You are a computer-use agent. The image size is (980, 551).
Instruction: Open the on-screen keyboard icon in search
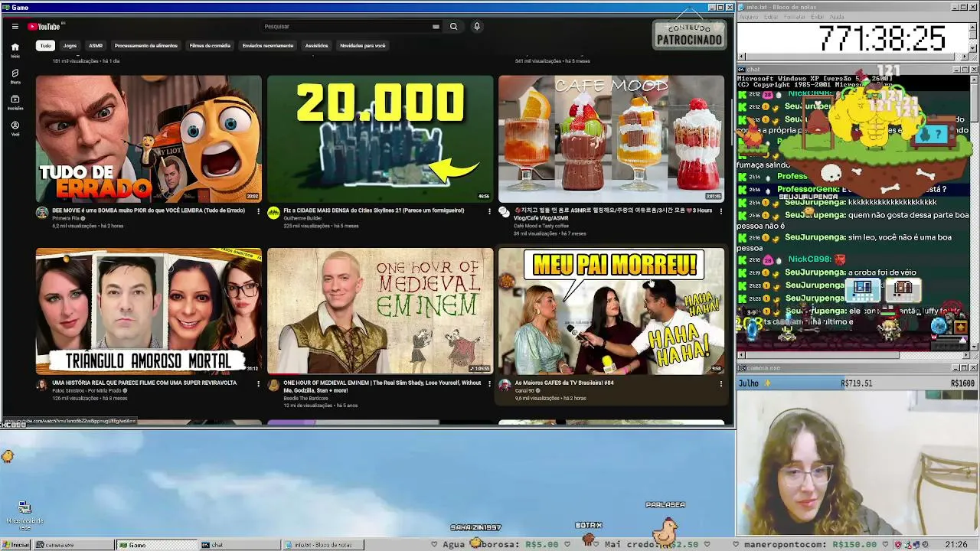[x=436, y=26]
